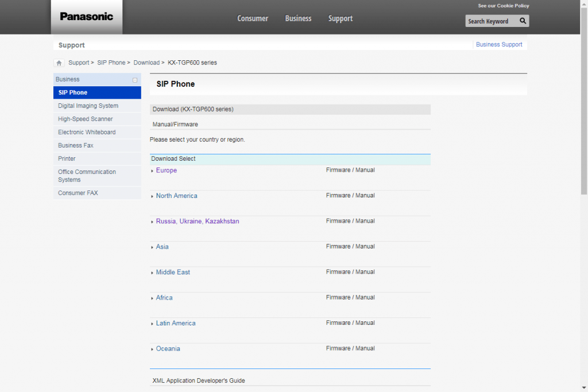588x392 pixels.
Task: Choose the Middle East region link
Action: (173, 272)
